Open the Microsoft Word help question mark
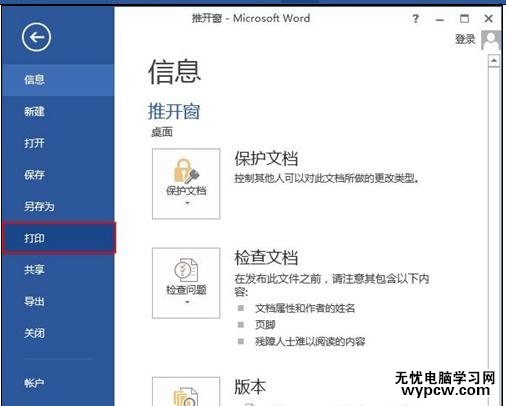Image resolution: width=506 pixels, height=406 pixels. coord(415,19)
